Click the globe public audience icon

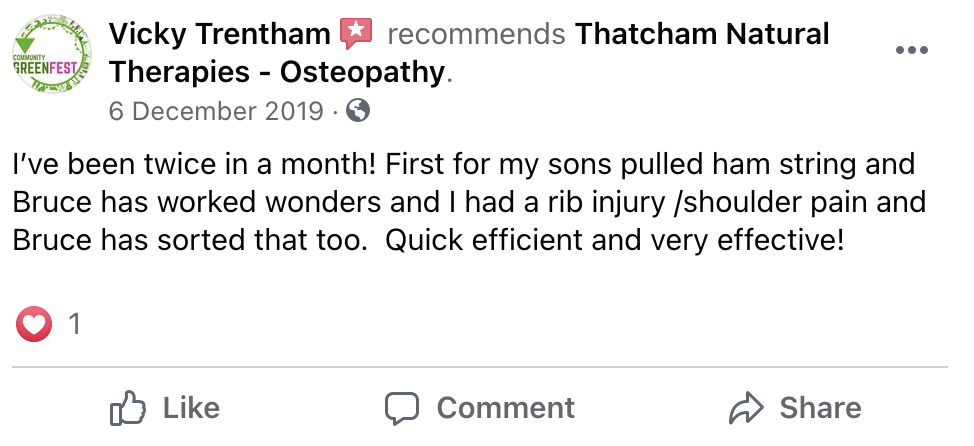[358, 111]
